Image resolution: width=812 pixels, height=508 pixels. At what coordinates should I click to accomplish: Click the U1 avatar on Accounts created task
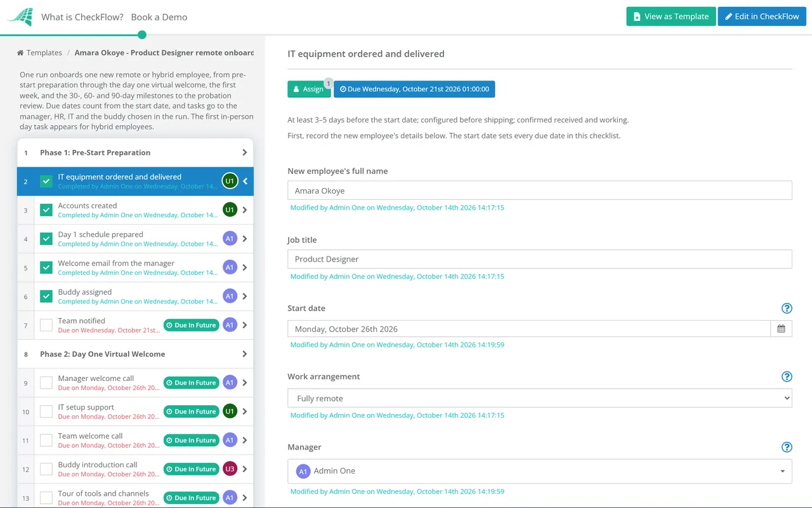(x=230, y=210)
